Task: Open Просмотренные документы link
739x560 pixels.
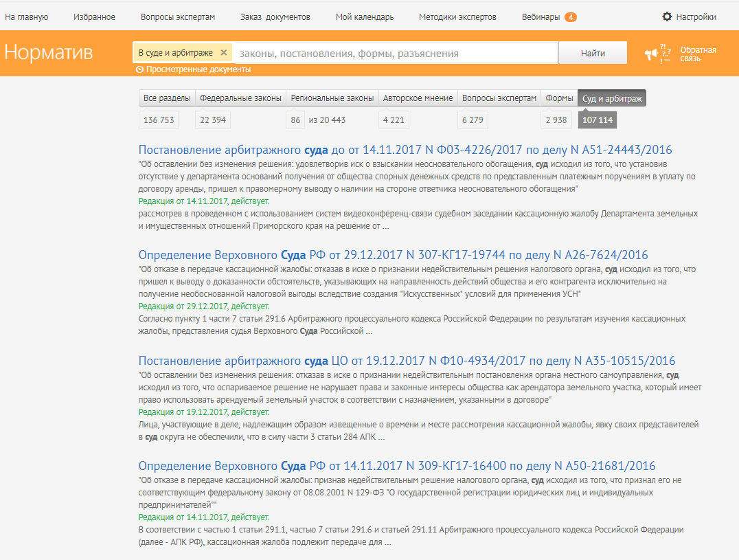Action: point(198,70)
